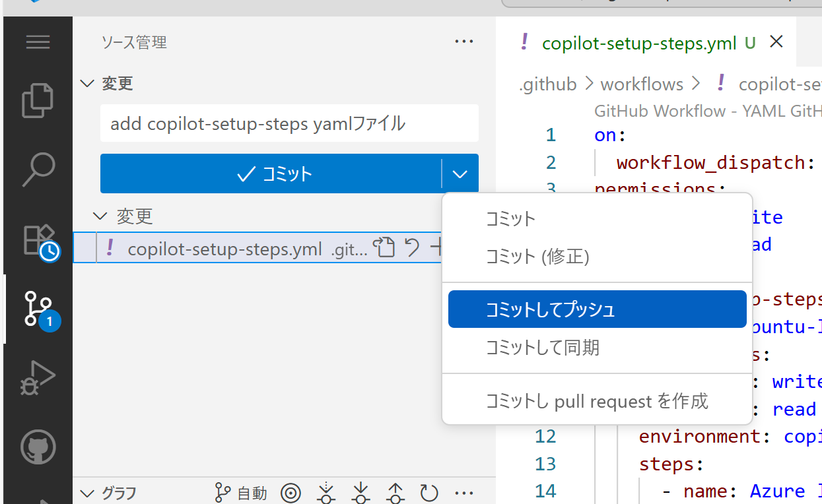
Task: Open the GitHub icon in the activity bar
Action: coord(38,446)
